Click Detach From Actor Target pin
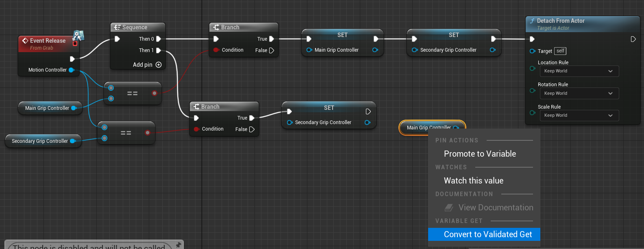644x249 pixels. coord(533,51)
